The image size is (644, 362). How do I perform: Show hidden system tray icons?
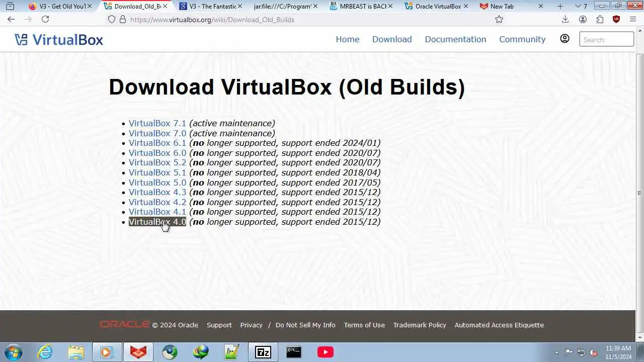[556, 352]
